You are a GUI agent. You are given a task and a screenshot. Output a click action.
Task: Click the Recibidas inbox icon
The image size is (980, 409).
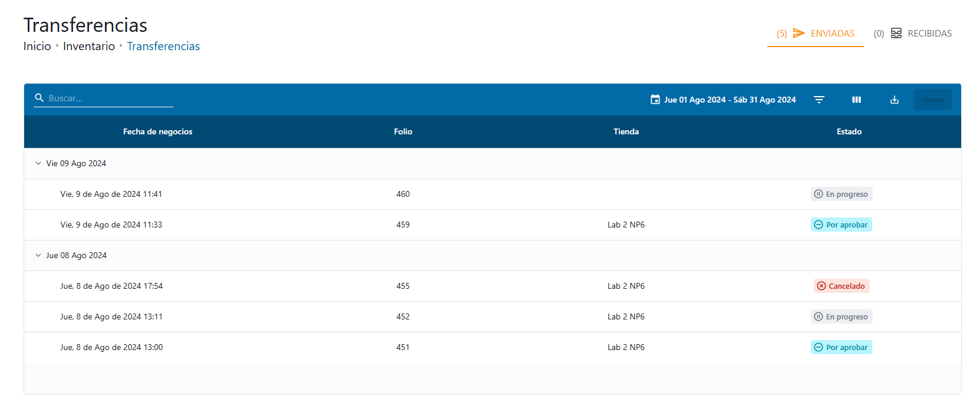point(896,33)
